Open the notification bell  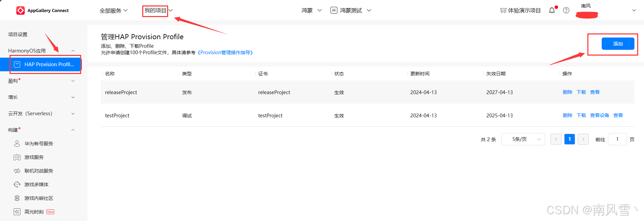point(552,11)
